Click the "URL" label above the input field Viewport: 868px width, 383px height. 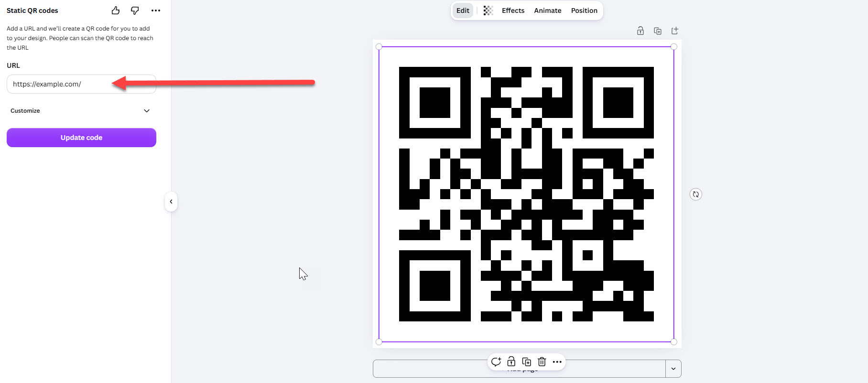pos(13,65)
